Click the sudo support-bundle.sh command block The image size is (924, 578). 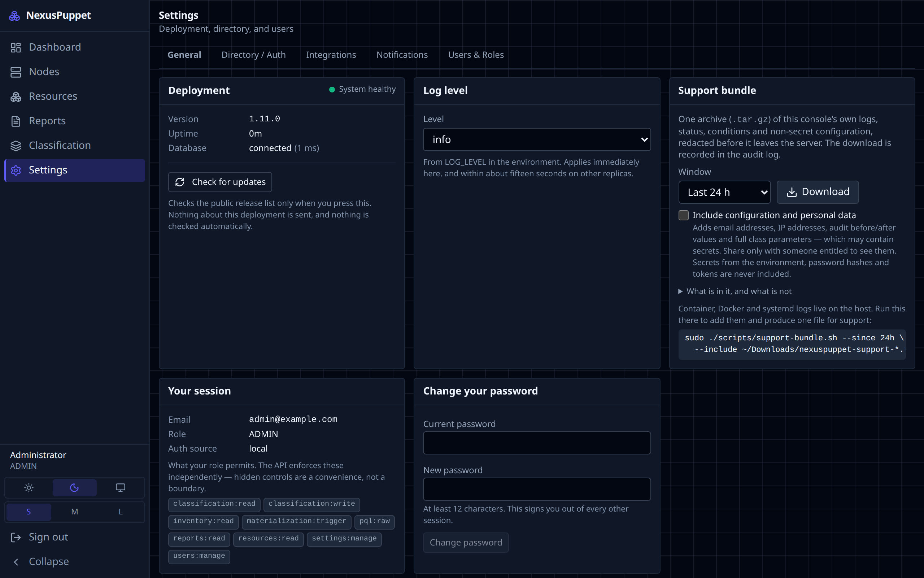pyautogui.click(x=792, y=344)
